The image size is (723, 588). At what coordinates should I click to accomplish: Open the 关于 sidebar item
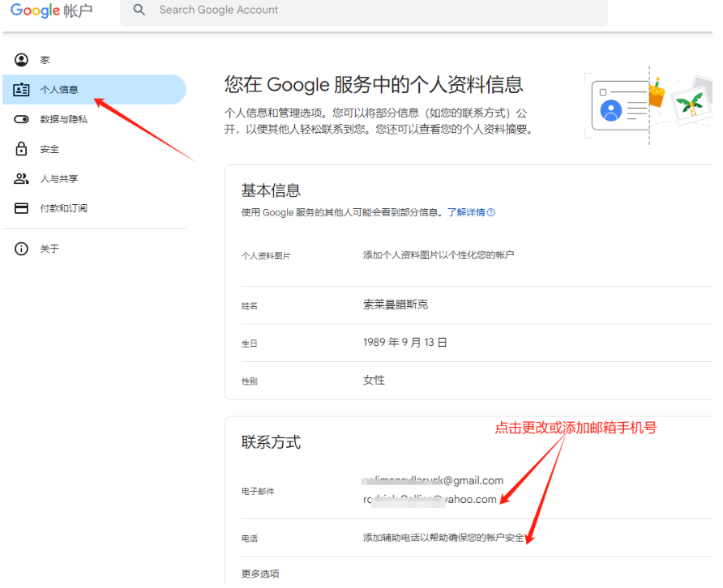[95, 249]
